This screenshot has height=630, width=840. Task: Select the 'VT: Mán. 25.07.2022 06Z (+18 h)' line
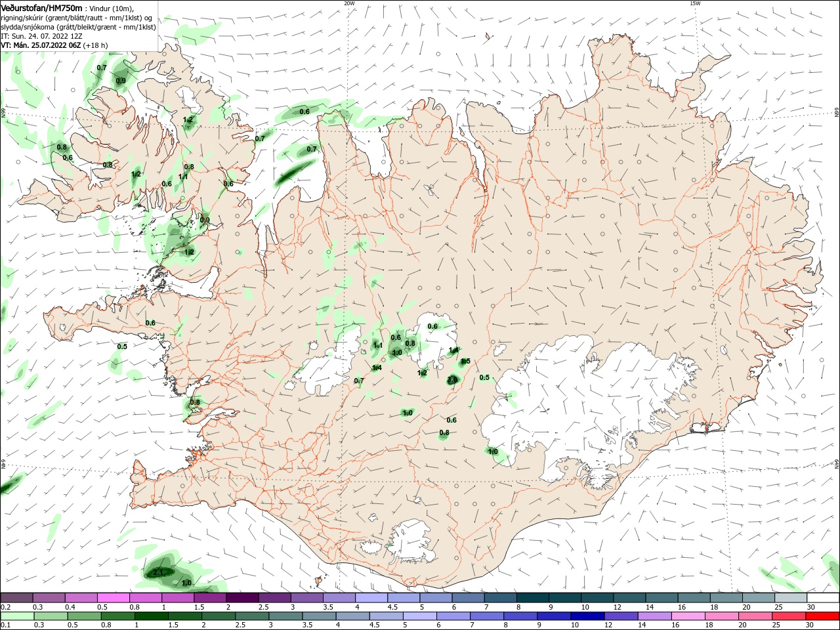(54, 45)
